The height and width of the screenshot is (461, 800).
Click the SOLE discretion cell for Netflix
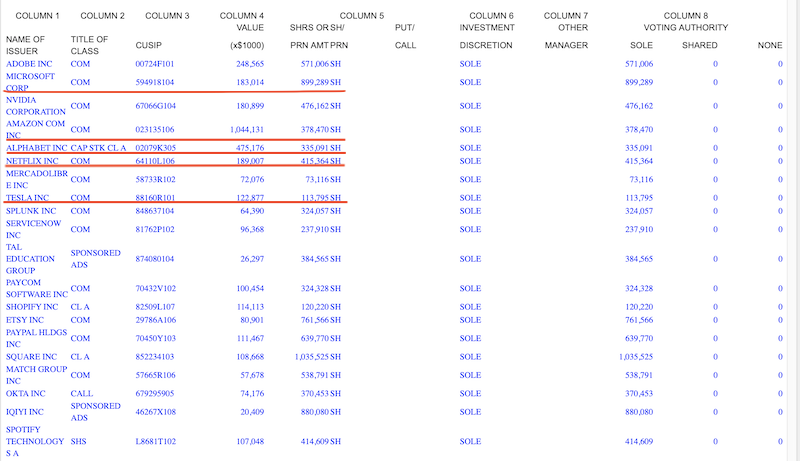tap(470, 161)
